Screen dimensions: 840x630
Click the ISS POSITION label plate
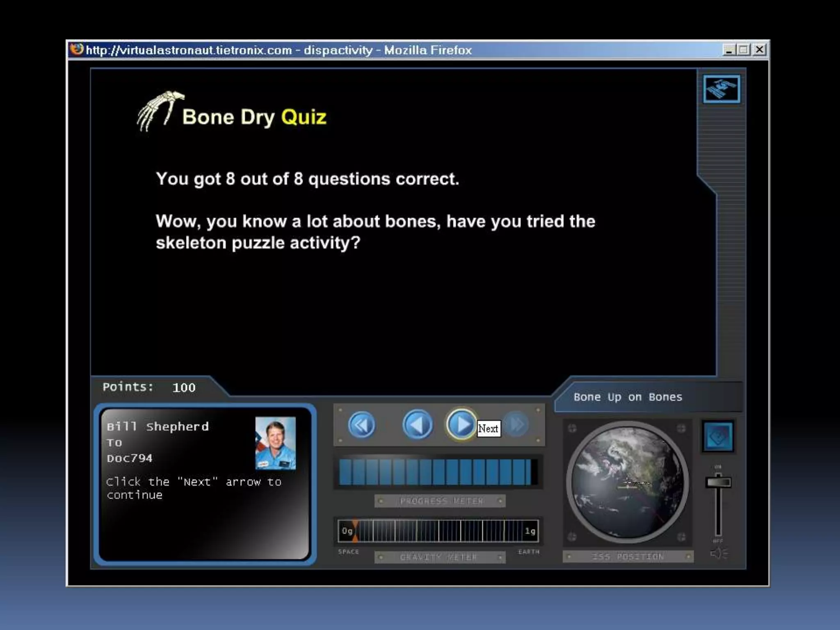(628, 557)
